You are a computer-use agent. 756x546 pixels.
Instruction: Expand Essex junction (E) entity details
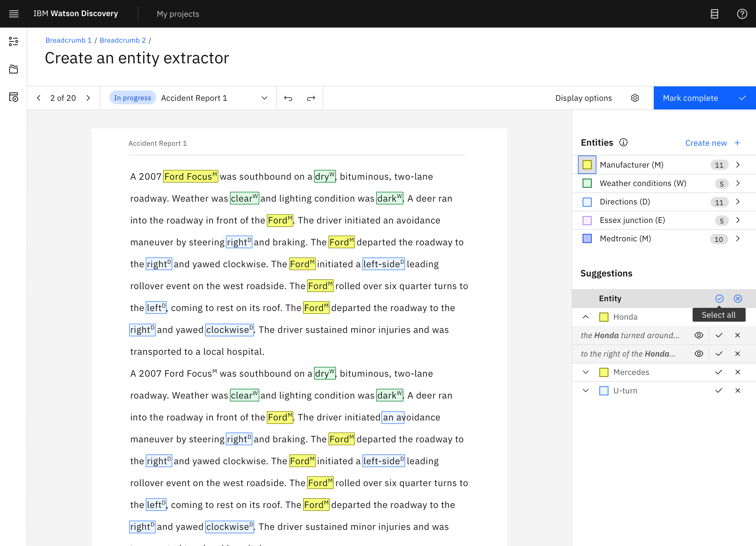(x=737, y=220)
